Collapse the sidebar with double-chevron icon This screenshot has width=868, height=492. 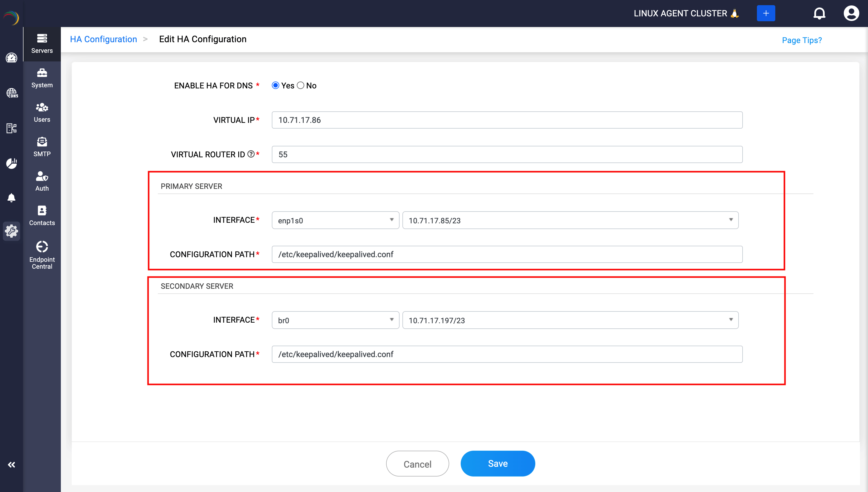(11, 465)
